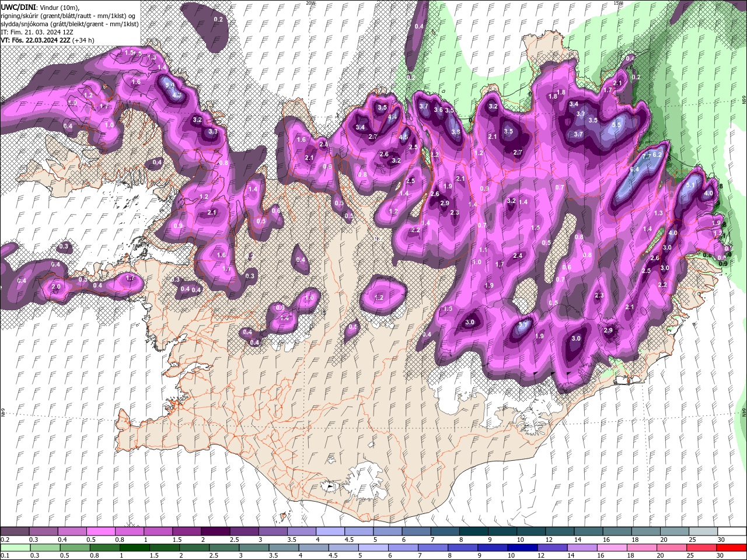The image size is (747, 560).
Task: Click the 30 label in the lower legend
Action: click(x=721, y=556)
